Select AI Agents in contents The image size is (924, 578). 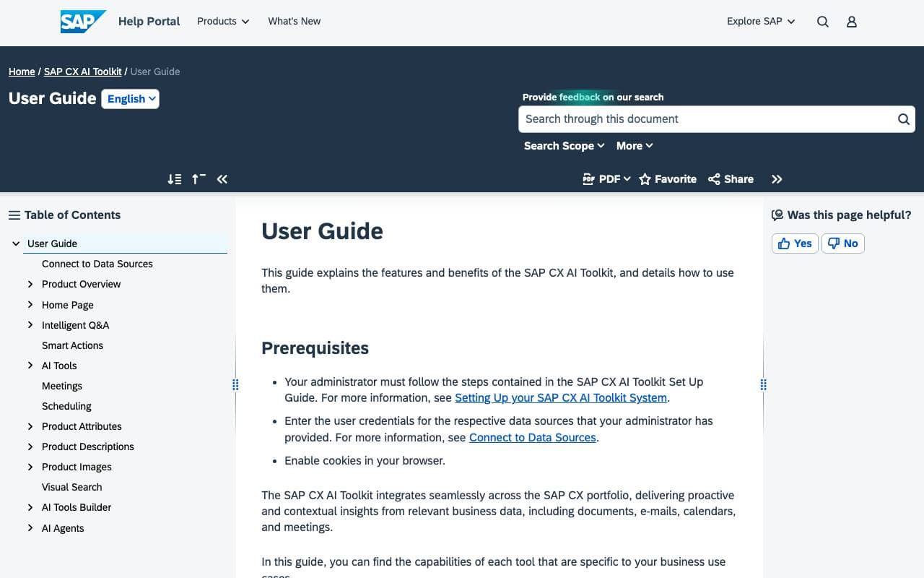tap(63, 528)
